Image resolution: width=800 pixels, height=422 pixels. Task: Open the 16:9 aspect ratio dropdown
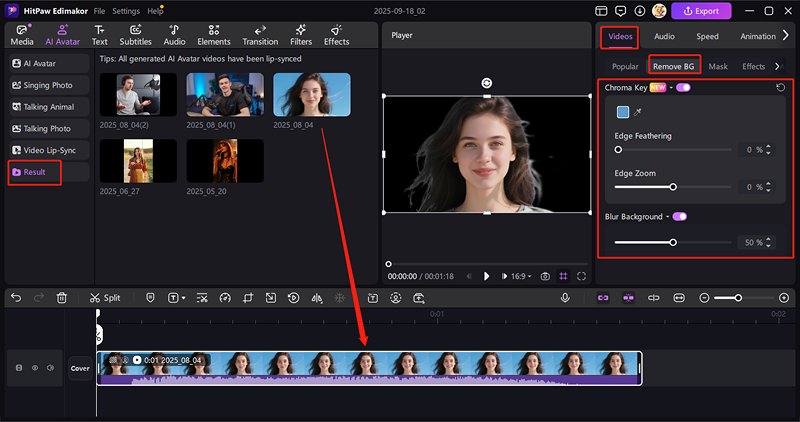pyautogui.click(x=521, y=276)
